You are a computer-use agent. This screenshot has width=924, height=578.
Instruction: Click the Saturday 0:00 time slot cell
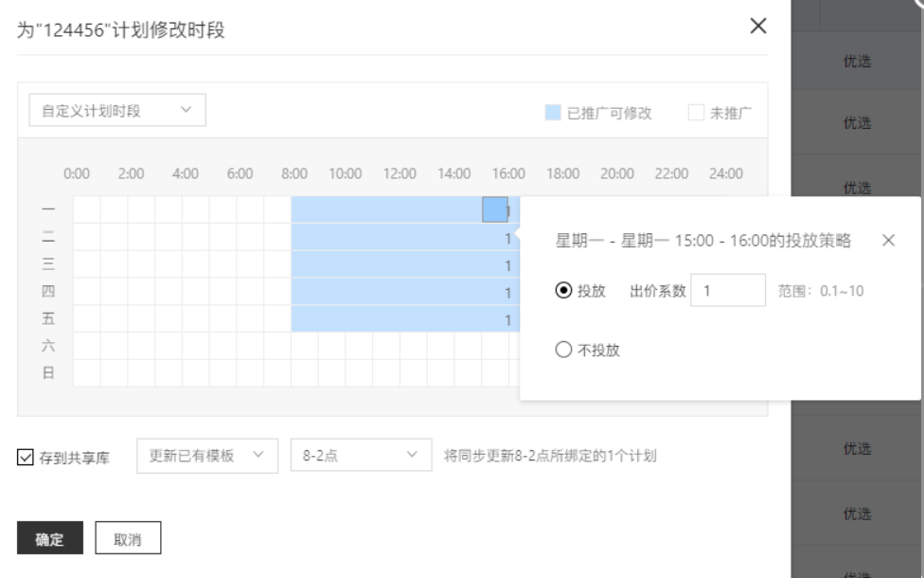click(86, 346)
